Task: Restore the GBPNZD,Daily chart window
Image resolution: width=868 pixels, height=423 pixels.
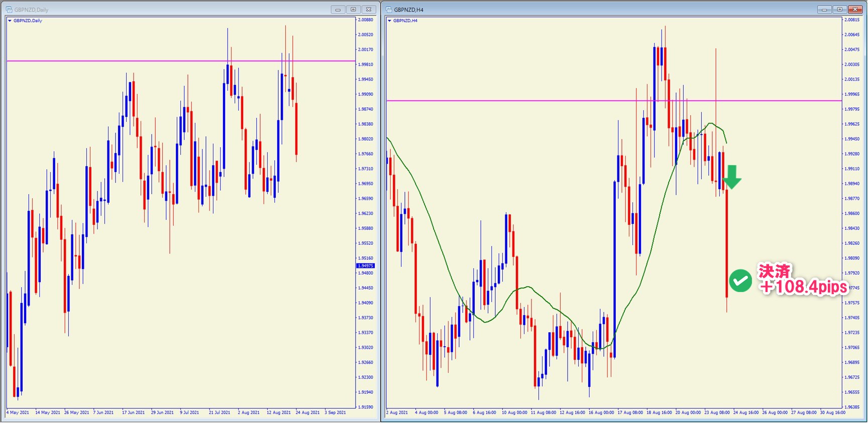Action: 353,10
